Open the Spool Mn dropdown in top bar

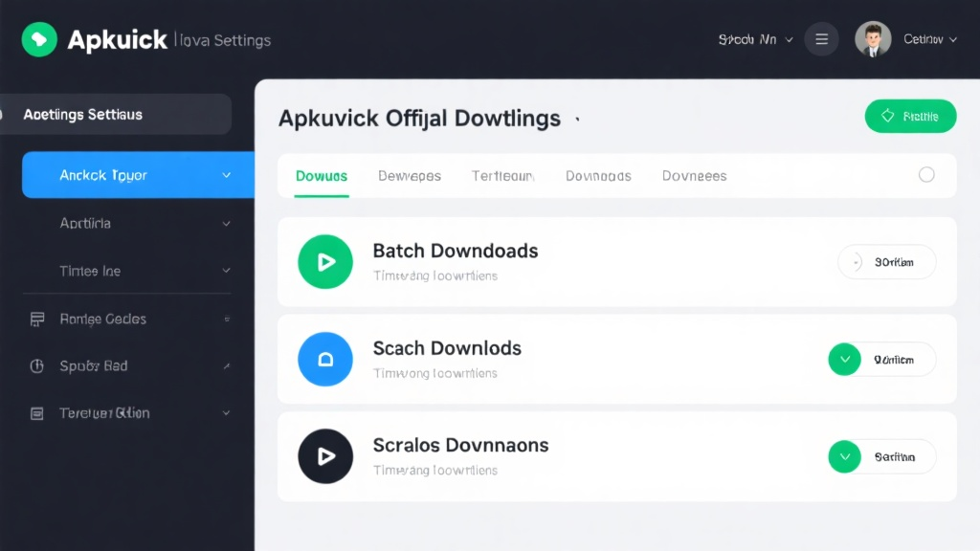click(754, 39)
